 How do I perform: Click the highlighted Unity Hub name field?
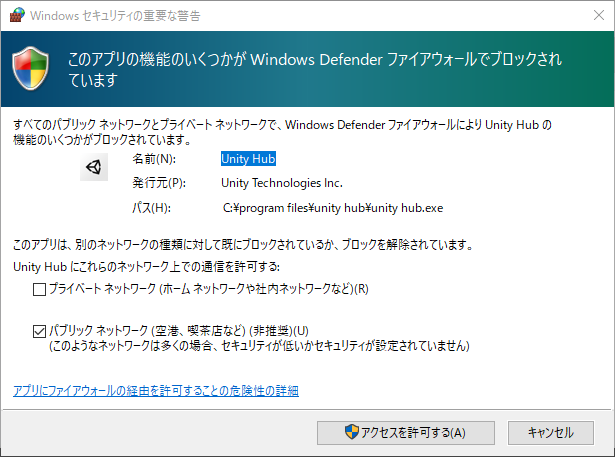(248, 158)
